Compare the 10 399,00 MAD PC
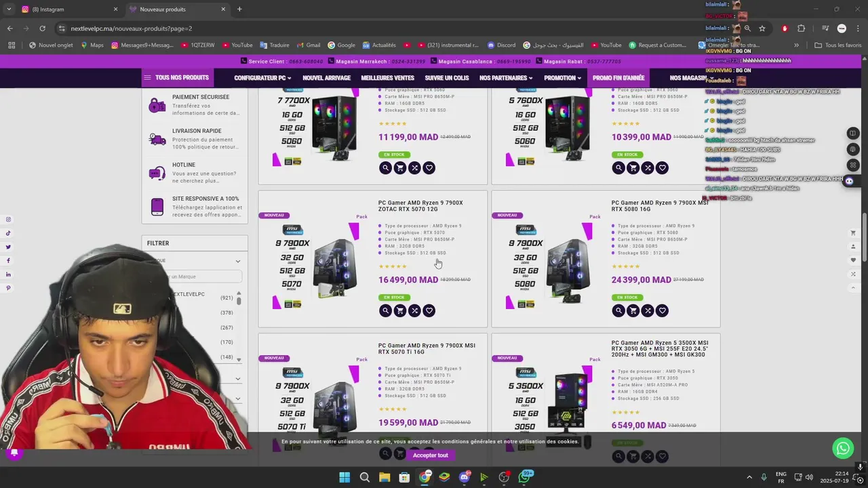The width and height of the screenshot is (868, 488). pyautogui.click(x=648, y=168)
